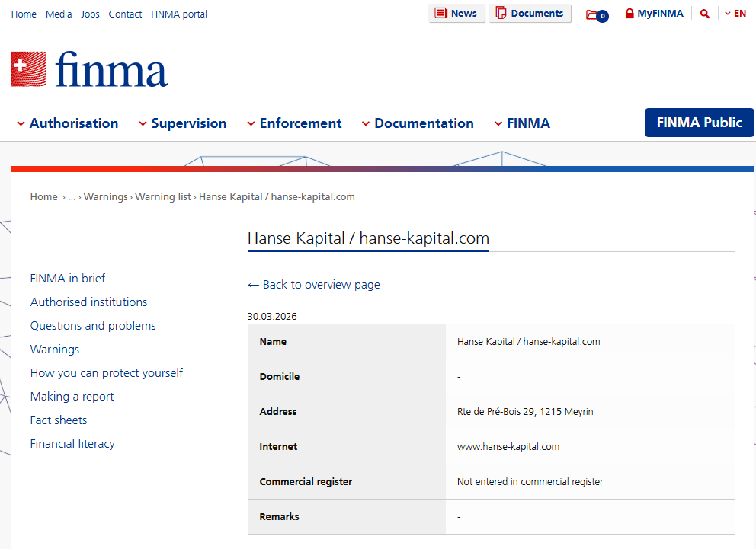756x549 pixels.
Task: Click Home in the breadcrumb
Action: click(44, 197)
